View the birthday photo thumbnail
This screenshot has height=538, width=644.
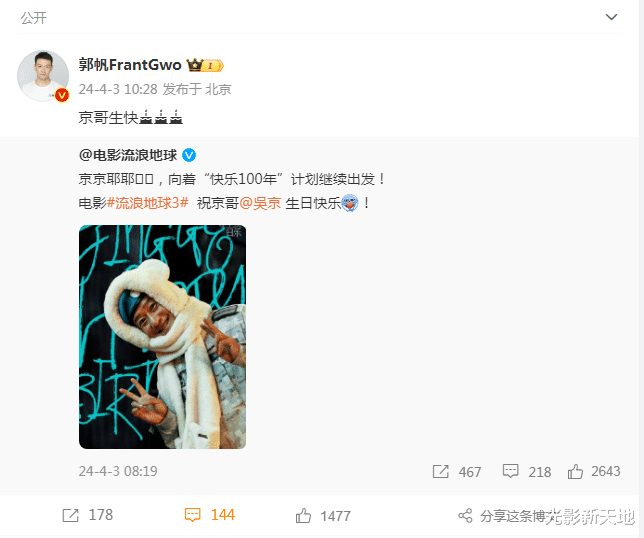[x=162, y=337]
